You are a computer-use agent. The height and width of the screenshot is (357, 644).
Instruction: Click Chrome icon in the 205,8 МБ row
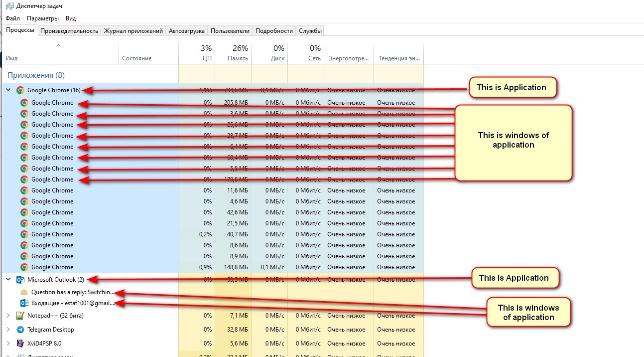[24, 103]
